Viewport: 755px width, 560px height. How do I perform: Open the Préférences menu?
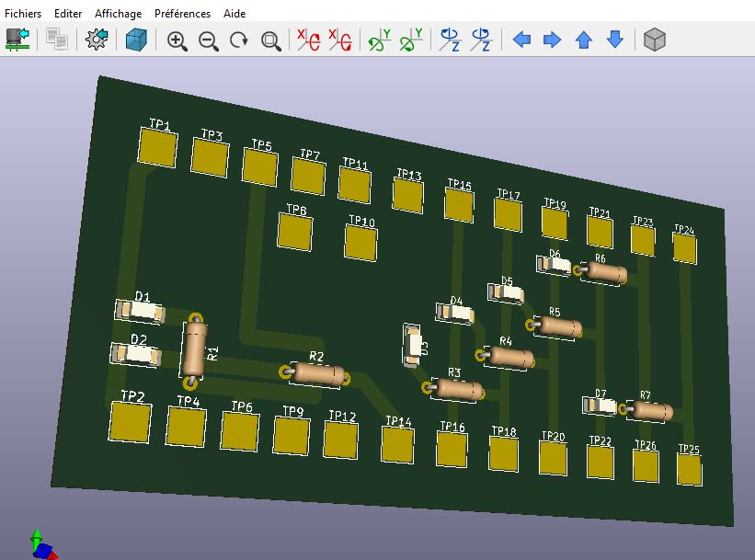coord(182,14)
